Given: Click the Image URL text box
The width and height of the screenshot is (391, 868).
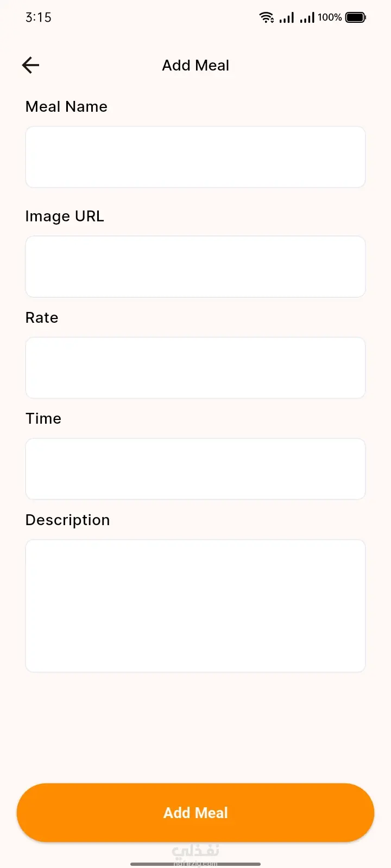Looking at the screenshot, I should coord(195,266).
